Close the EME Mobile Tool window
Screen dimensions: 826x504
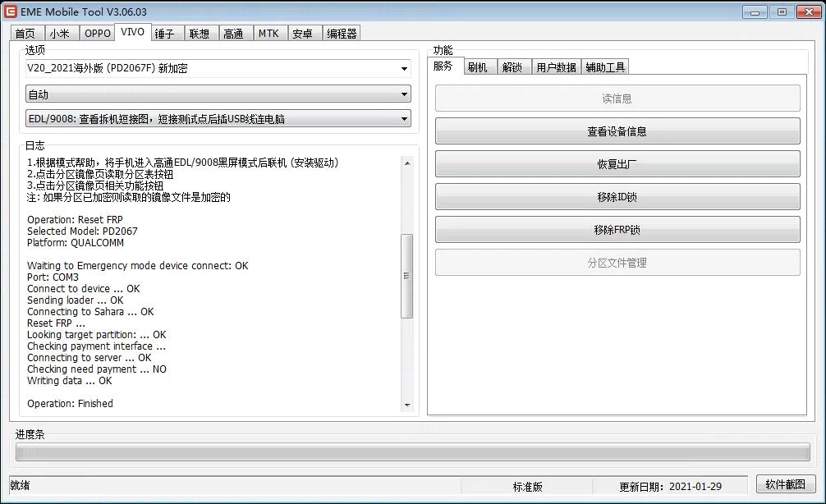point(809,11)
